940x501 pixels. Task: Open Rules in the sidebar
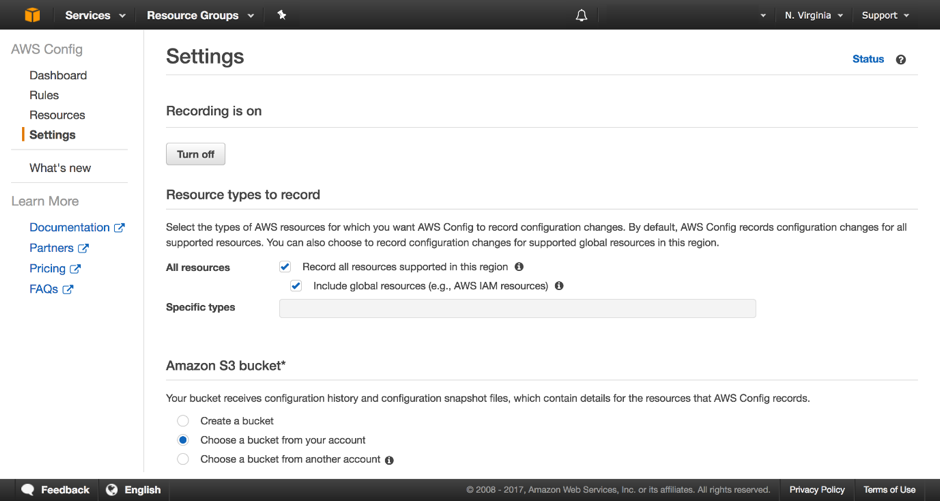point(44,95)
